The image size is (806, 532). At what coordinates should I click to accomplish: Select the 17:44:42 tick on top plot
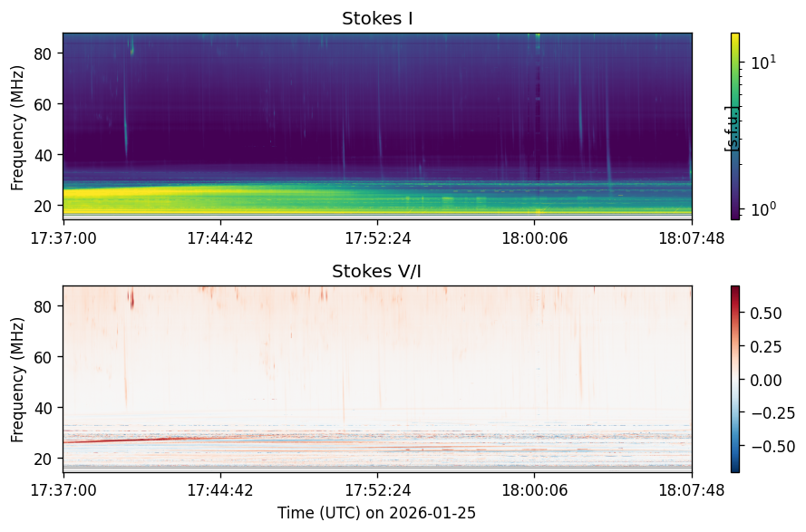tap(220, 238)
